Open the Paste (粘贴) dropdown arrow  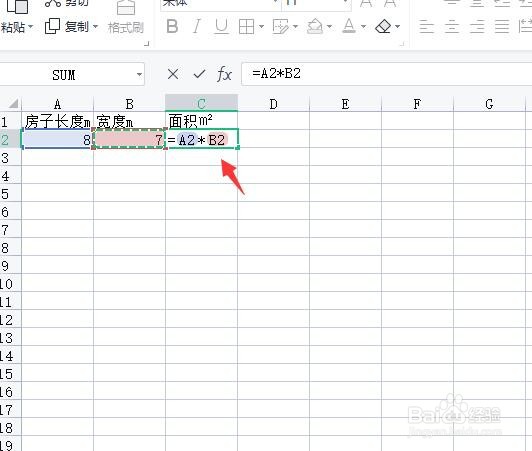click(31, 26)
